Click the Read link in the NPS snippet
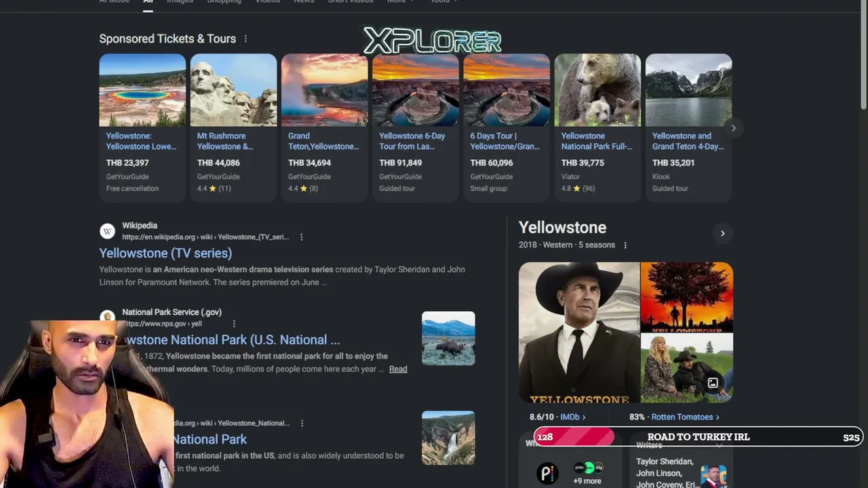Viewport: 868px width, 488px height. (x=398, y=369)
